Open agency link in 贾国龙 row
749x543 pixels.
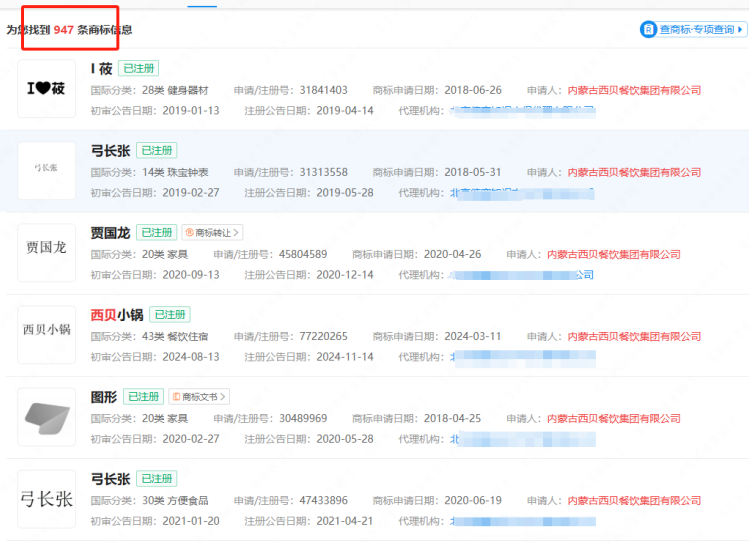click(x=522, y=275)
